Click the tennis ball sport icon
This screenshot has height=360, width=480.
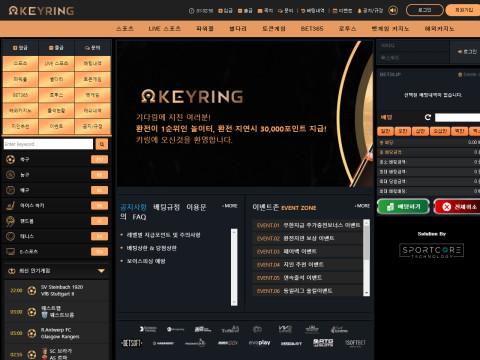click(11, 236)
